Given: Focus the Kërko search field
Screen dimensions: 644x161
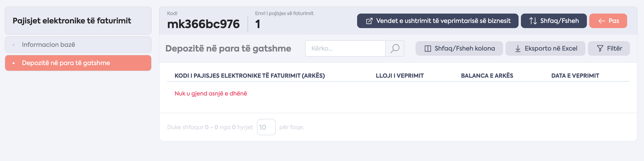Looking at the screenshot, I should pyautogui.click(x=345, y=48).
